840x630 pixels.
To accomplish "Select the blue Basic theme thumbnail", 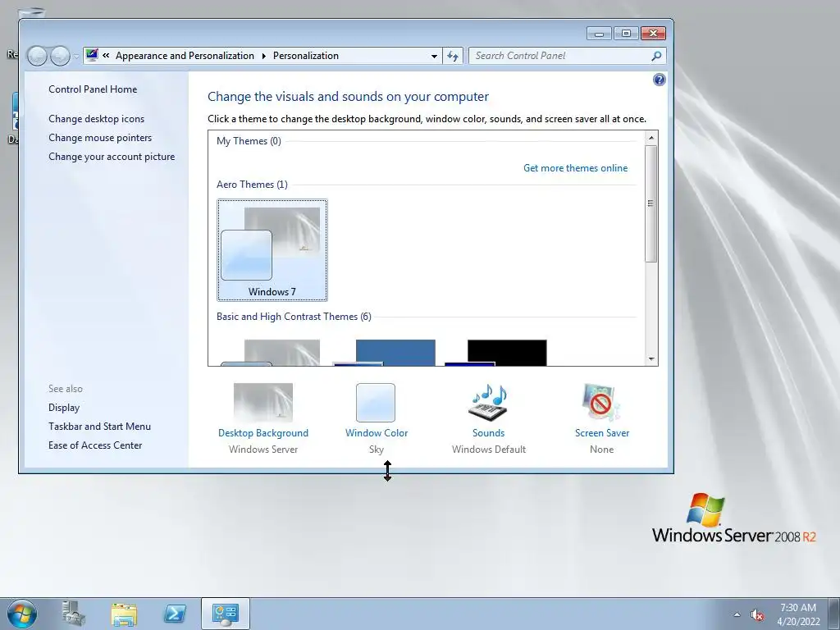I will 384,353.
